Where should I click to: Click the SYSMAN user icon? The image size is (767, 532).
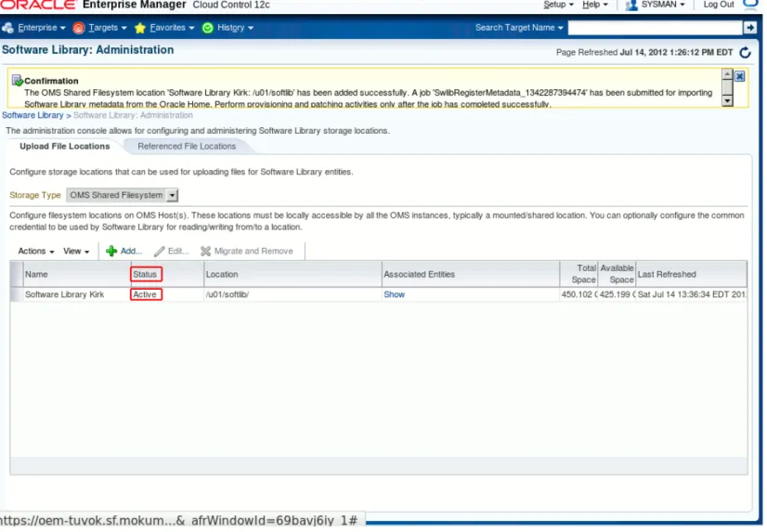click(x=634, y=5)
